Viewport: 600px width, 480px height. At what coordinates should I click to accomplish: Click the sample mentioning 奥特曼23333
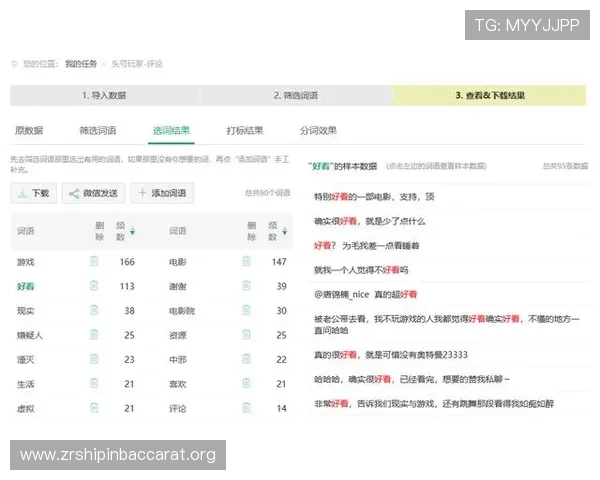(390, 355)
